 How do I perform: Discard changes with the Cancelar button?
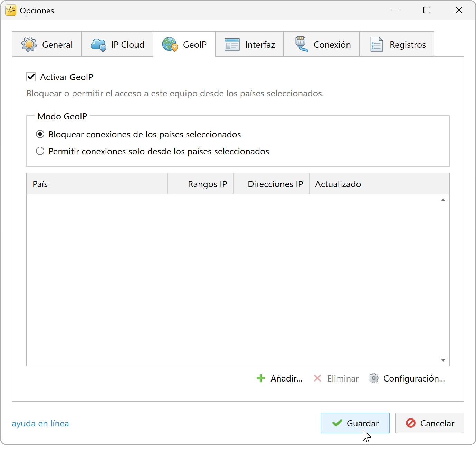pyautogui.click(x=430, y=423)
